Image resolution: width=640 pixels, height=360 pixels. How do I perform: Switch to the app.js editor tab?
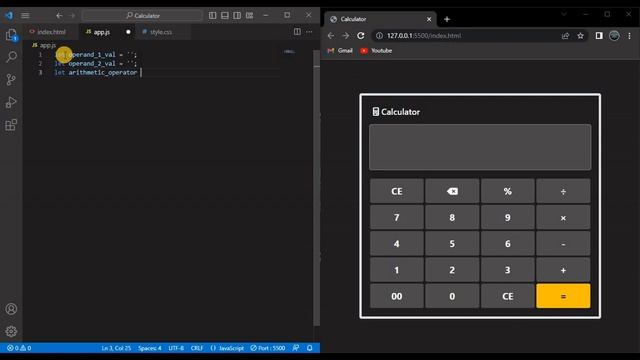(x=102, y=32)
